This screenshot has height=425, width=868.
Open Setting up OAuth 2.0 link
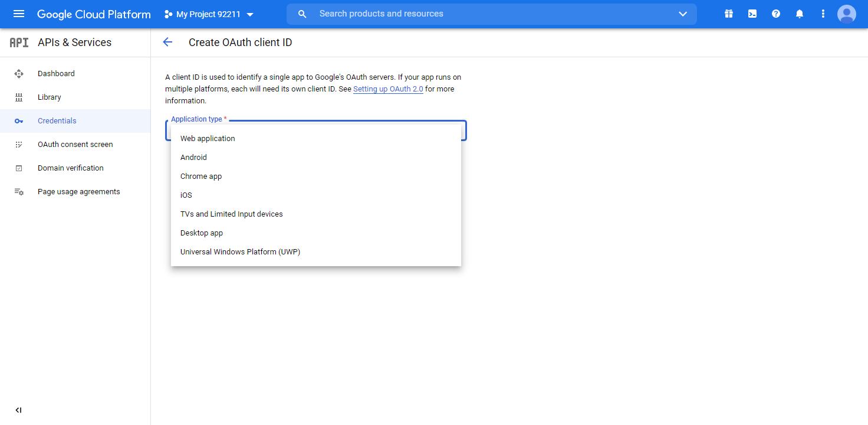click(388, 89)
